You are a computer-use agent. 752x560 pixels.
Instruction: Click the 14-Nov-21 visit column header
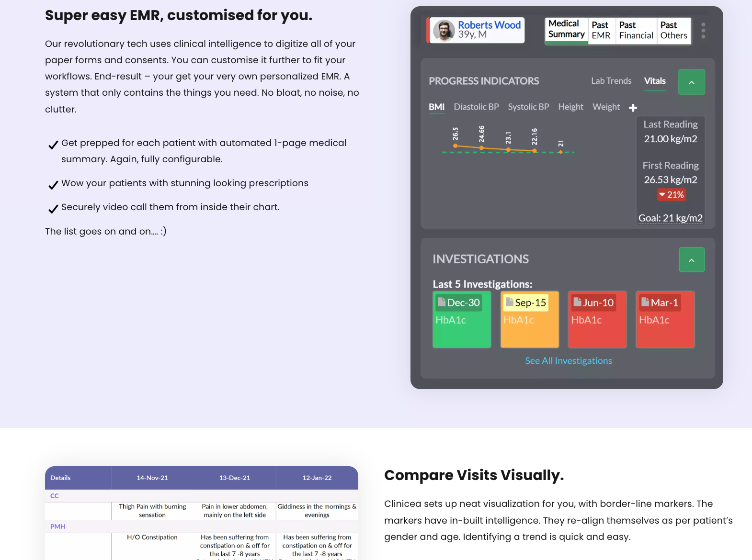(x=152, y=478)
